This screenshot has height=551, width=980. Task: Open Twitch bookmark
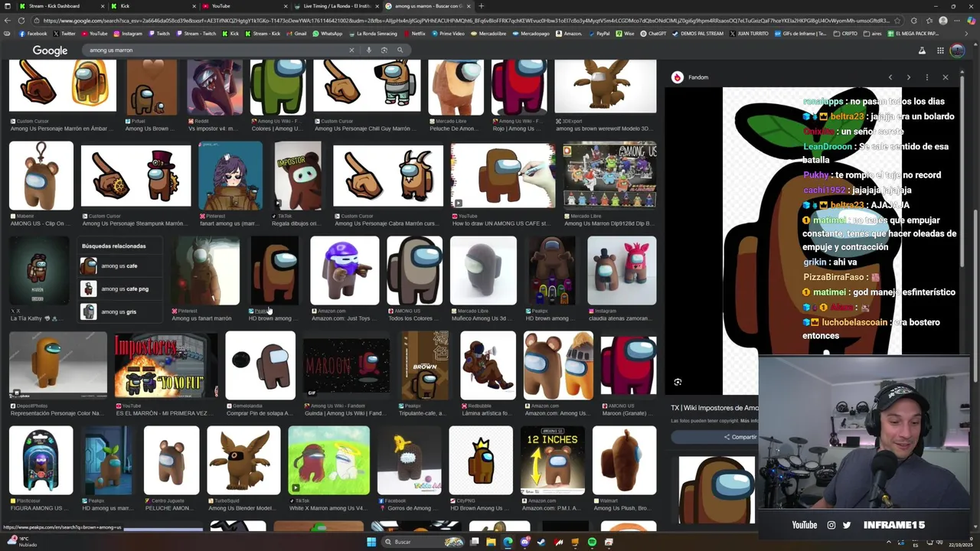pos(158,34)
